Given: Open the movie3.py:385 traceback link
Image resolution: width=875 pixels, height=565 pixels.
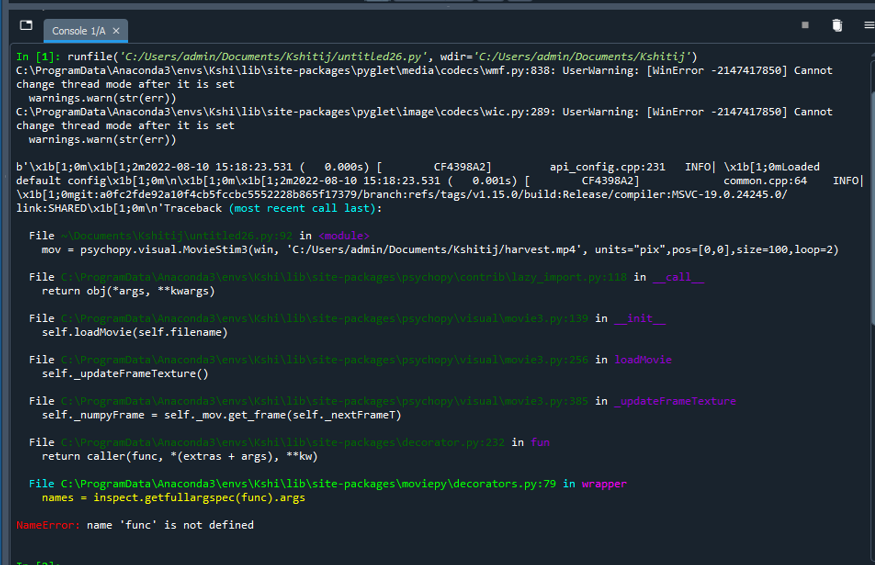Looking at the screenshot, I should coord(324,401).
